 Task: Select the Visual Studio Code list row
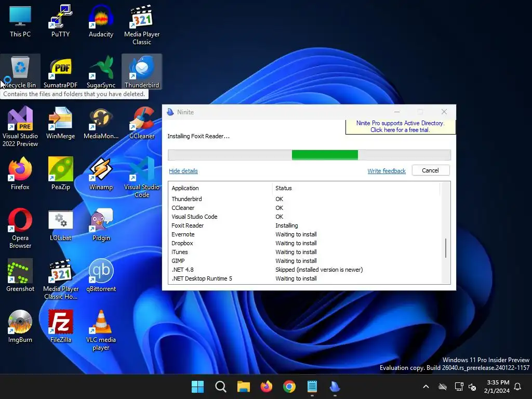coord(305,217)
